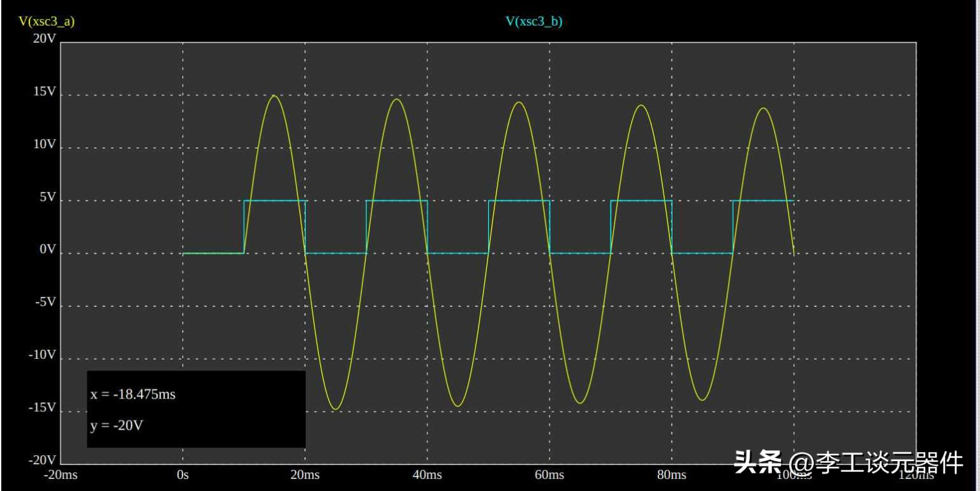This screenshot has height=491, width=980.
Task: Select the 20ms time axis label
Action: [305, 475]
